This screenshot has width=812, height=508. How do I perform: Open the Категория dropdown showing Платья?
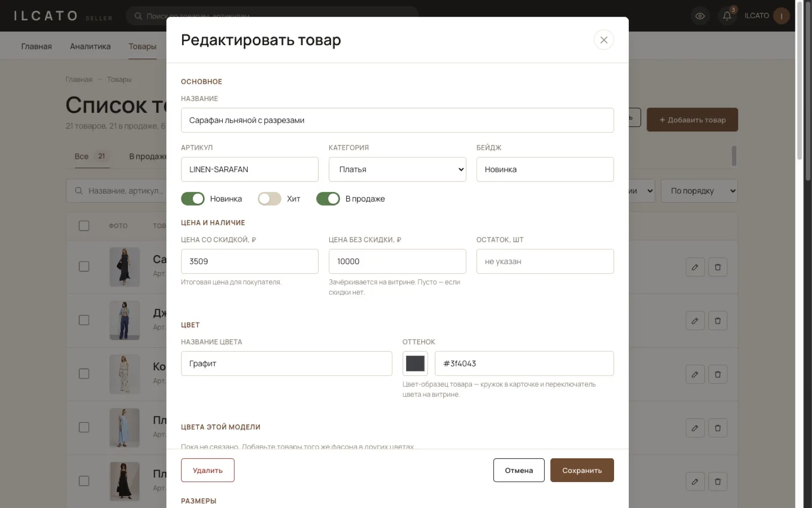[397, 169]
